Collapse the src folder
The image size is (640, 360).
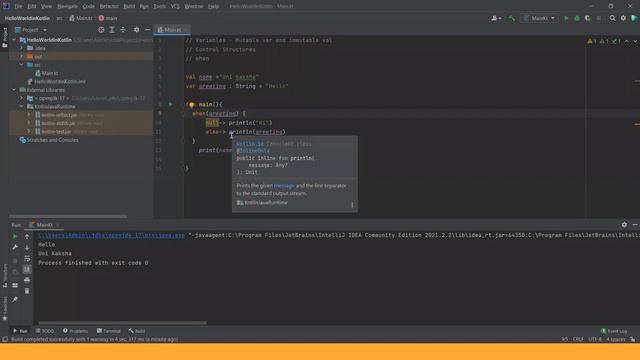[22, 65]
